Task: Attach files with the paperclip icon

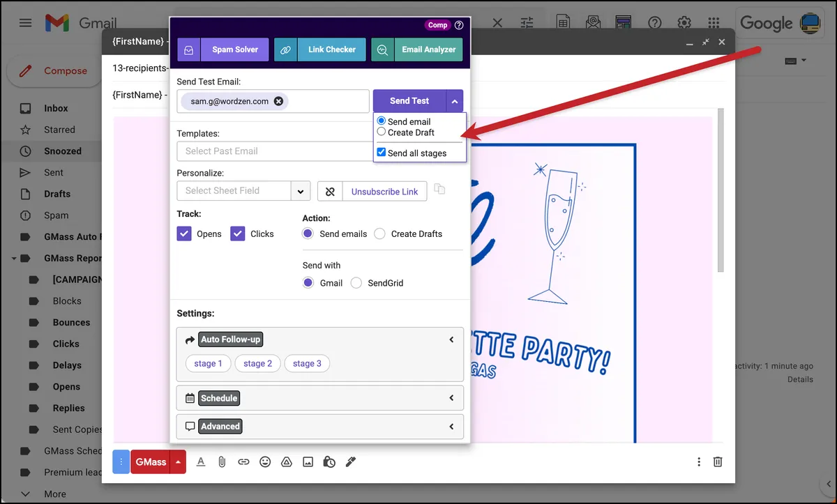Action: click(222, 461)
